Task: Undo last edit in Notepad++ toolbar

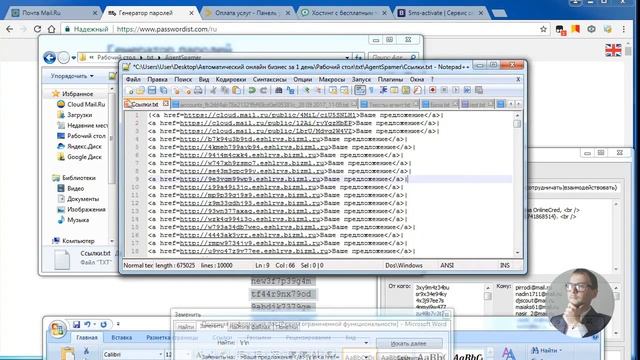Action: tap(252, 90)
